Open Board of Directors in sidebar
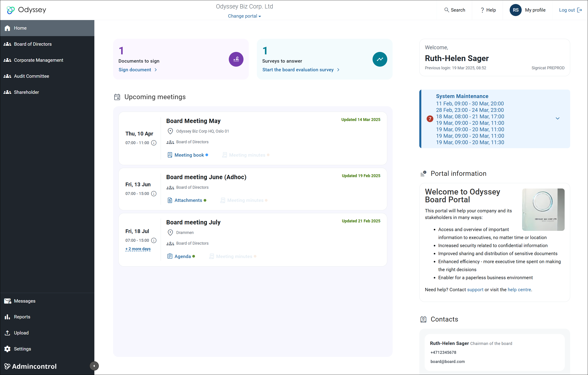Viewport: 588px width, 375px height. 47,44
